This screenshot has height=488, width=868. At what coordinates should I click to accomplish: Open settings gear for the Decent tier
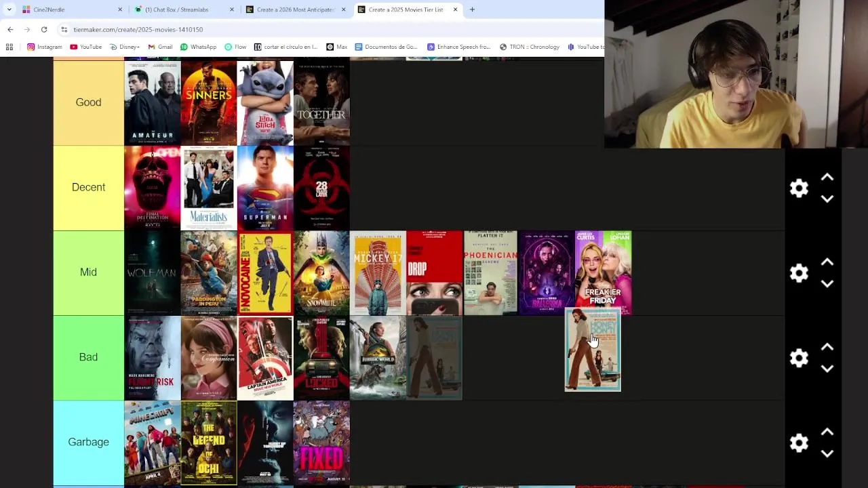coord(799,188)
